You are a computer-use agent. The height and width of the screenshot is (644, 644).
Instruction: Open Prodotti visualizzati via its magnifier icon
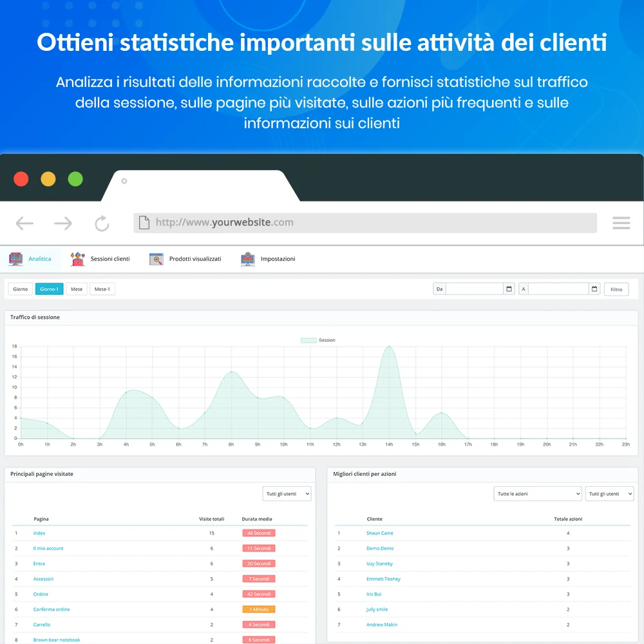click(x=155, y=258)
